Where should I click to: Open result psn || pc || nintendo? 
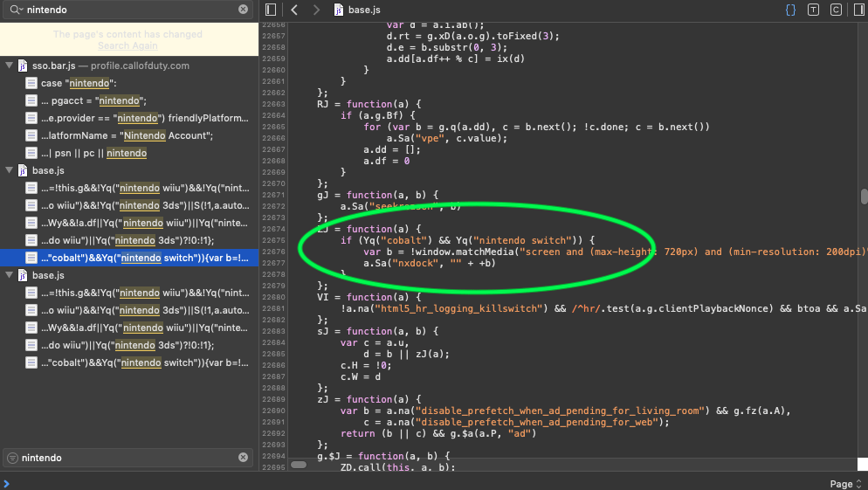tap(129, 153)
